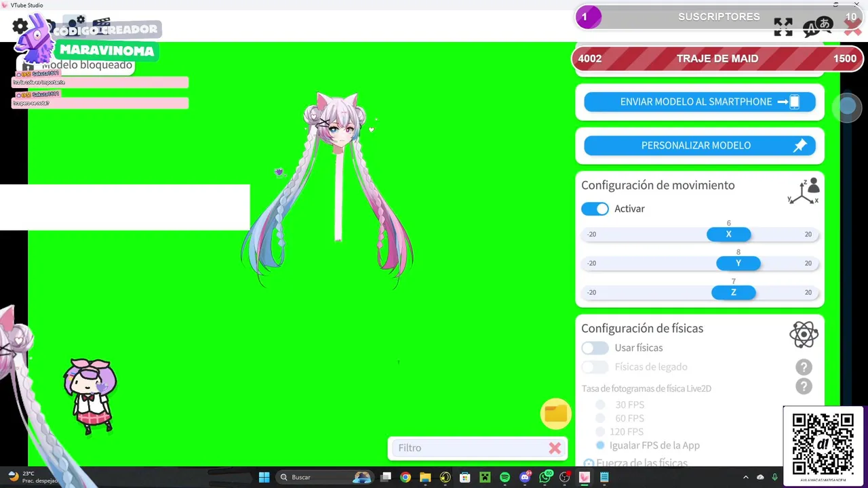Select Igualar FPS de la App option

(600, 445)
